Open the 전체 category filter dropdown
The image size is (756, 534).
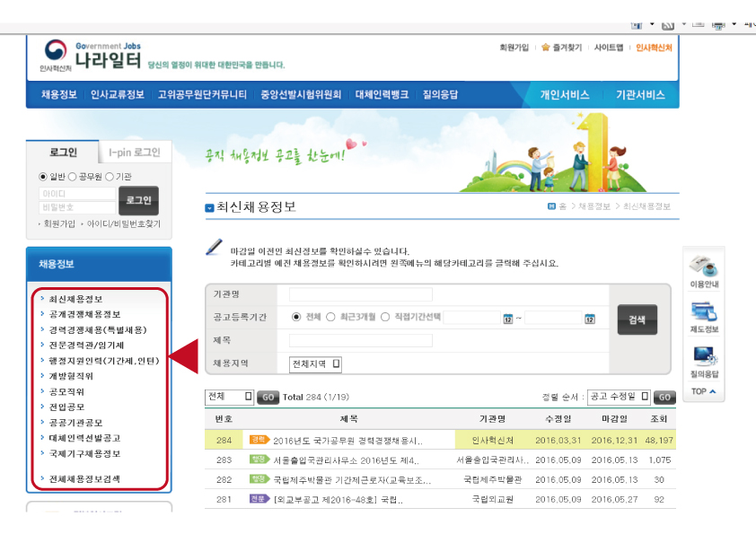(x=229, y=397)
